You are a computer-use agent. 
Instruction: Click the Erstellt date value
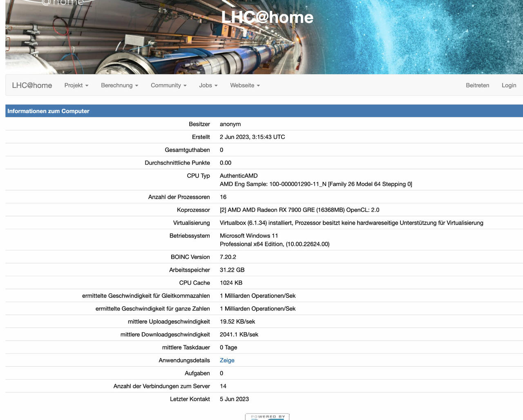click(x=252, y=137)
